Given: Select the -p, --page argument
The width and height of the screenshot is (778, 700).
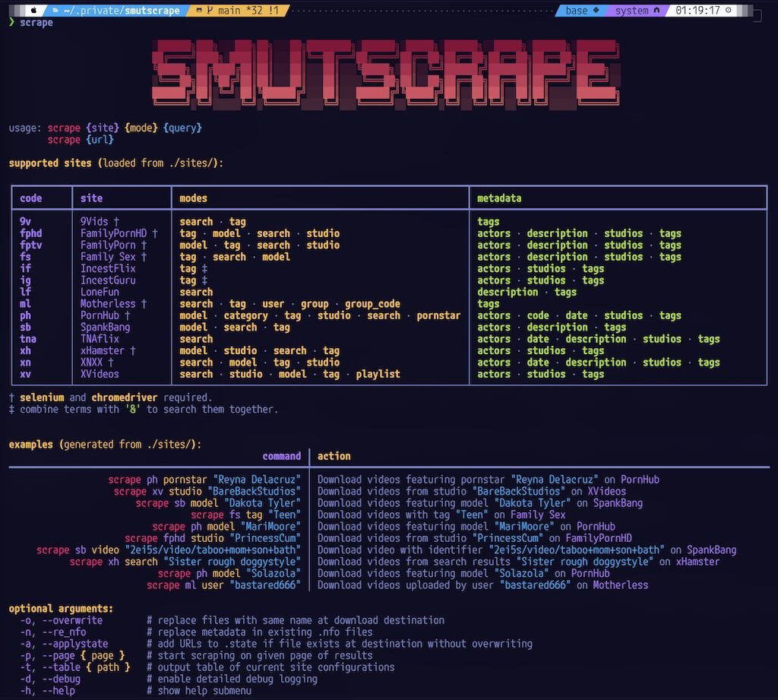Looking at the screenshot, I should pyautogui.click(x=72, y=656).
